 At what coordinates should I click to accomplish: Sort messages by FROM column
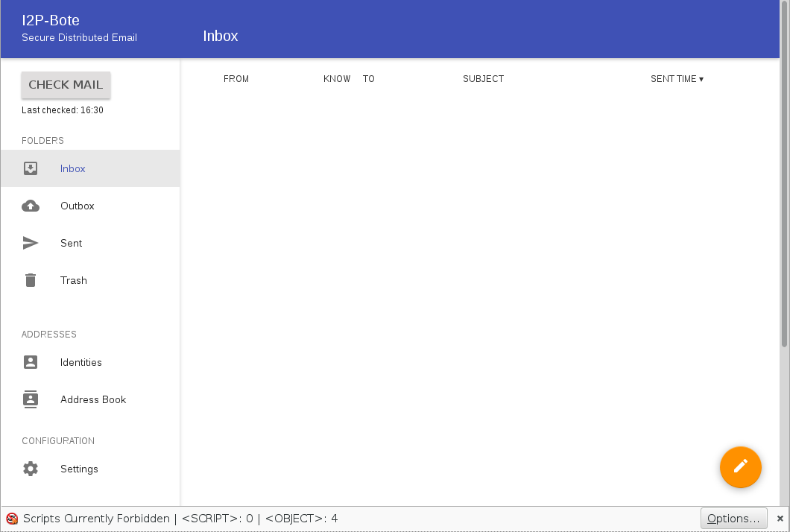pos(236,78)
